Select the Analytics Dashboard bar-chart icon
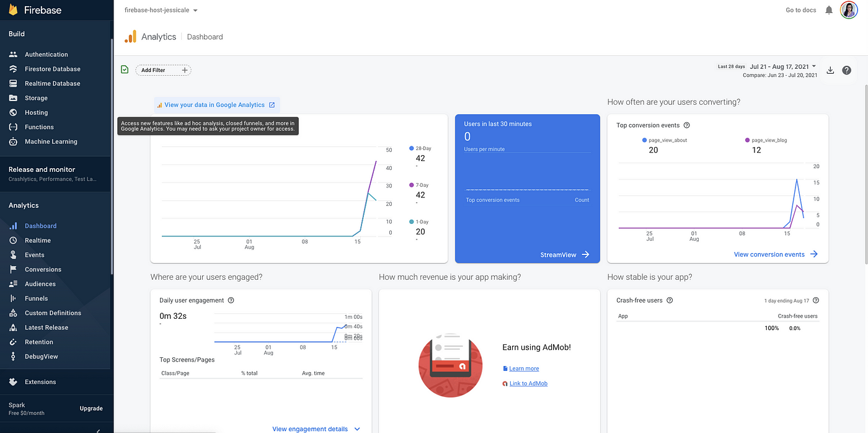The image size is (868, 433). click(x=13, y=226)
